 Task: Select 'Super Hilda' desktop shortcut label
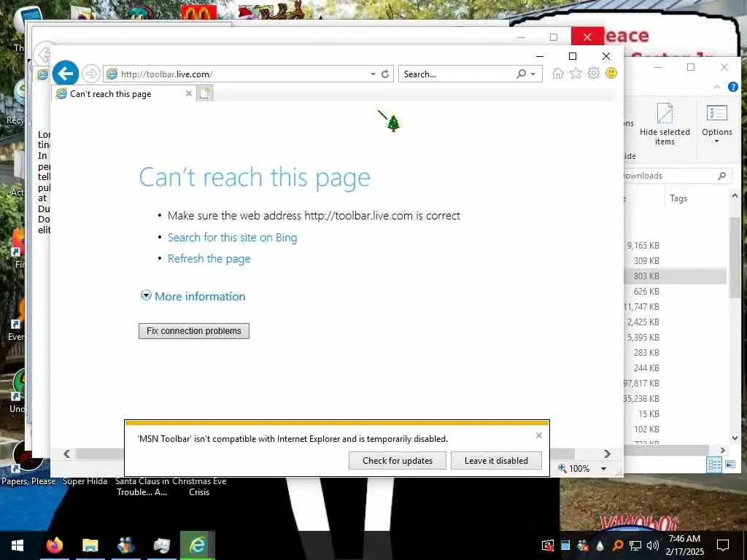85,481
